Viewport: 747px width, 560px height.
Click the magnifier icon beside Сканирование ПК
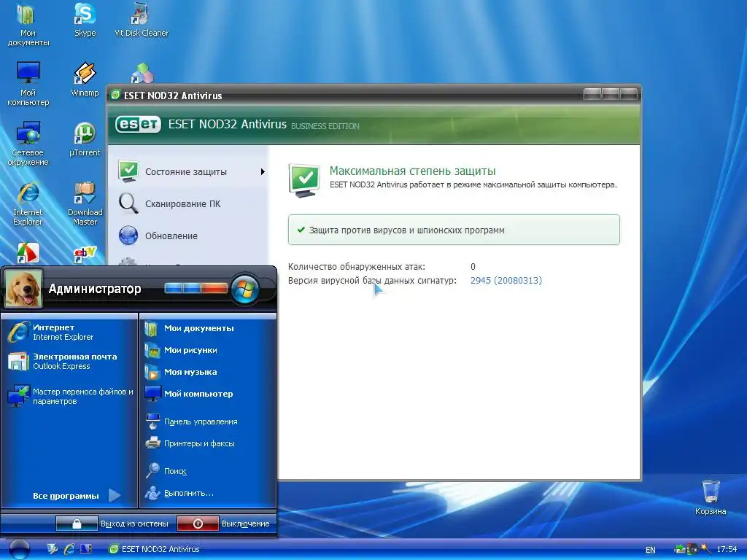pos(128,203)
